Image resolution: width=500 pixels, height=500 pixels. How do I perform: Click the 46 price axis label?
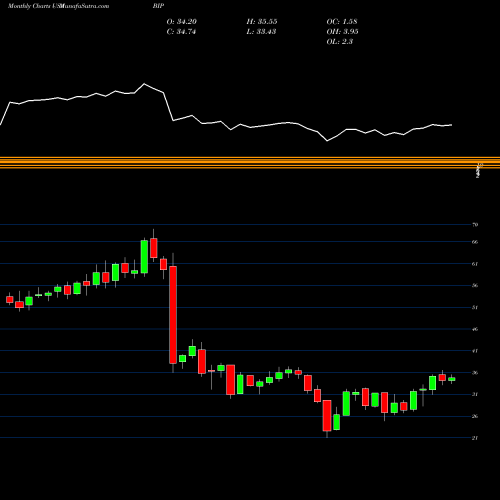click(x=475, y=329)
